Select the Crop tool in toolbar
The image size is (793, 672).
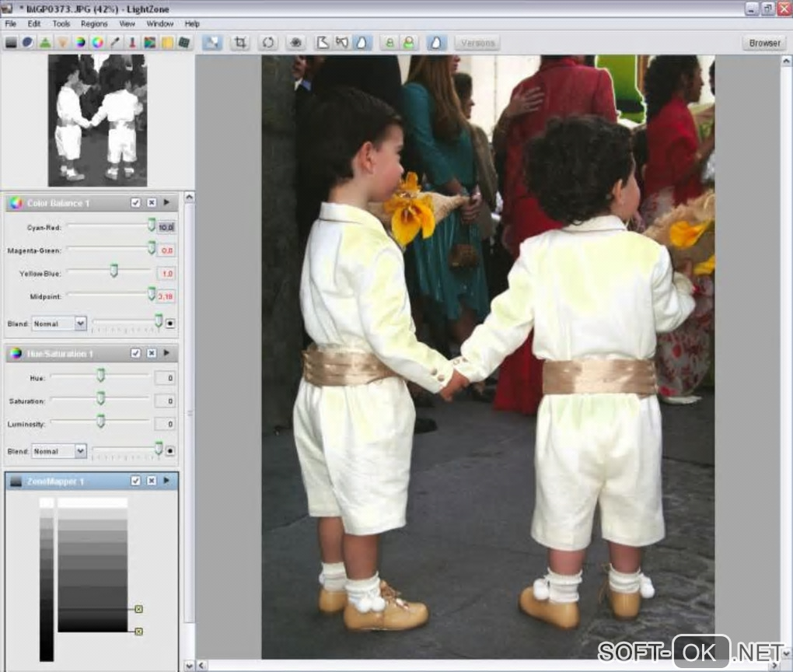coord(241,43)
